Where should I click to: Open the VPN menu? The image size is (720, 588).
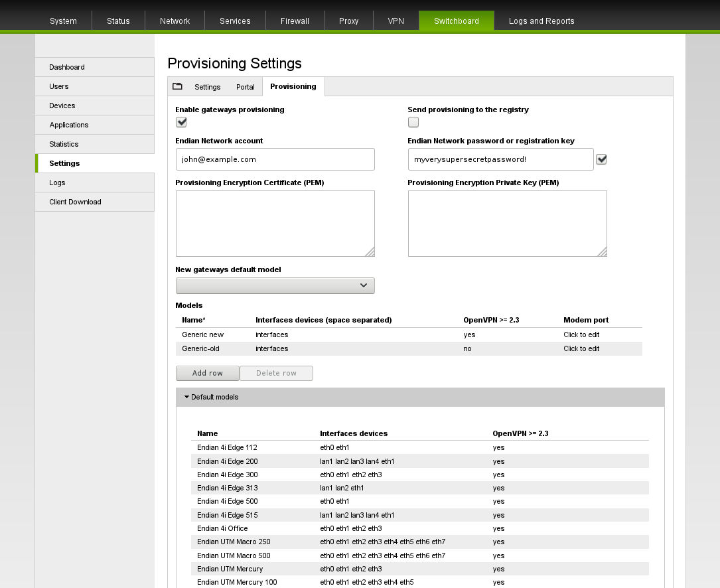point(396,21)
